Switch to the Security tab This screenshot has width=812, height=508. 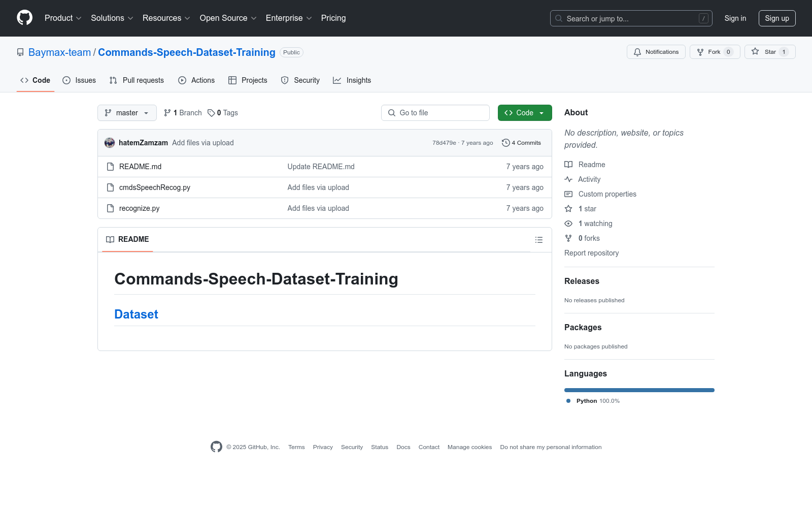coord(300,80)
